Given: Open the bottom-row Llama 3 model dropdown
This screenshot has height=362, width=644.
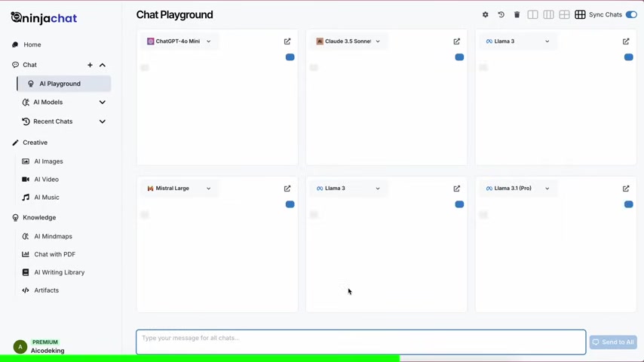Looking at the screenshot, I should pos(348,189).
